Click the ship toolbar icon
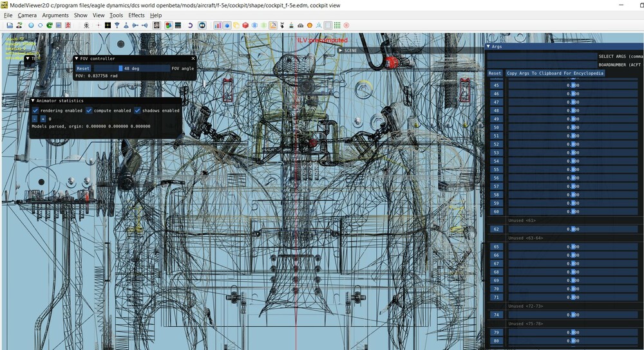Viewport: 644px width, 350px height. [291, 25]
